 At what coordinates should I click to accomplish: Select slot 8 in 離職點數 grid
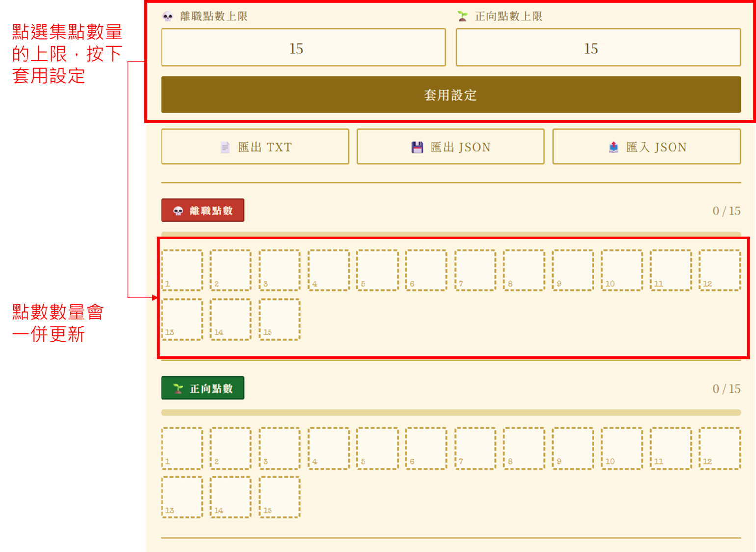pyautogui.click(x=524, y=270)
